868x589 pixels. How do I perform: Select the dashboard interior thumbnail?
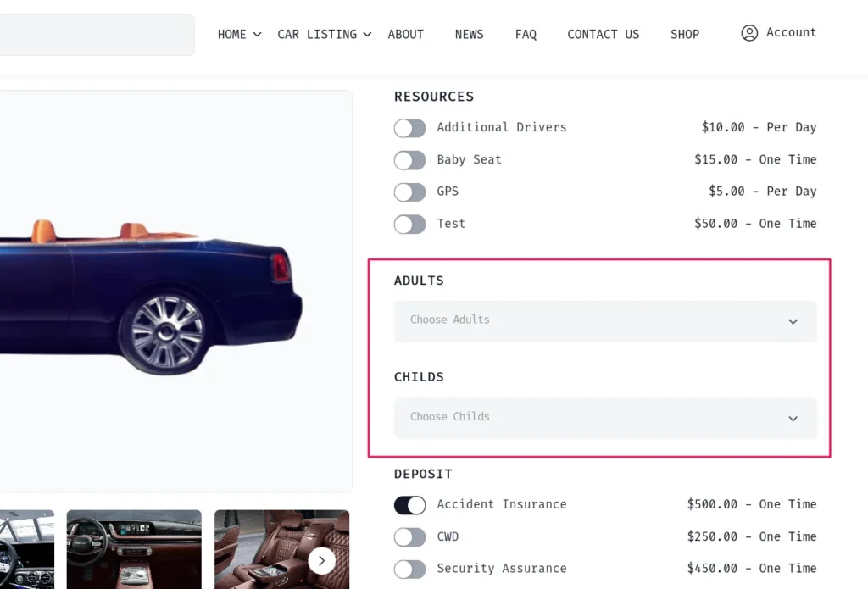coord(134,549)
